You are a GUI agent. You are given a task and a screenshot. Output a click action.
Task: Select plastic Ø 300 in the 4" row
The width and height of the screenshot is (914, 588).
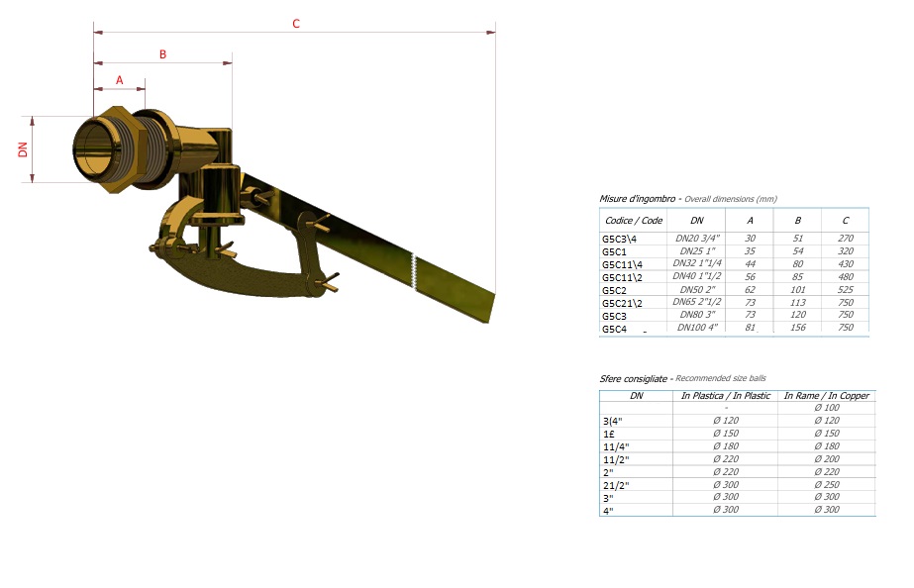tap(726, 510)
